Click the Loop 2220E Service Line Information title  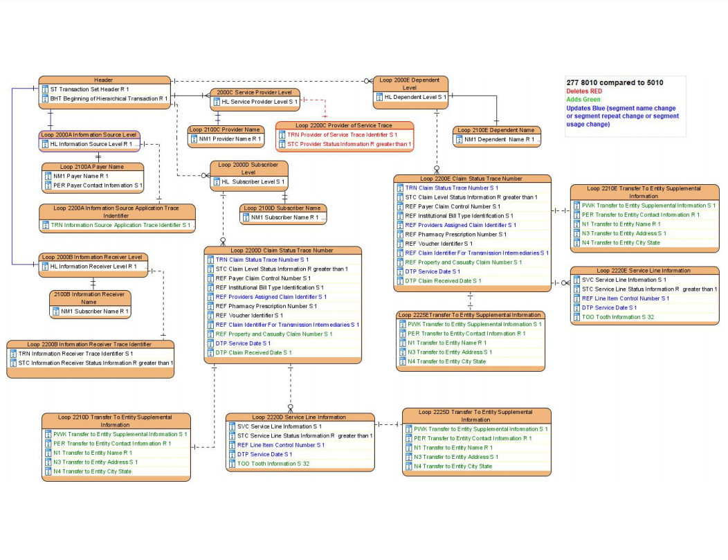coord(644,270)
